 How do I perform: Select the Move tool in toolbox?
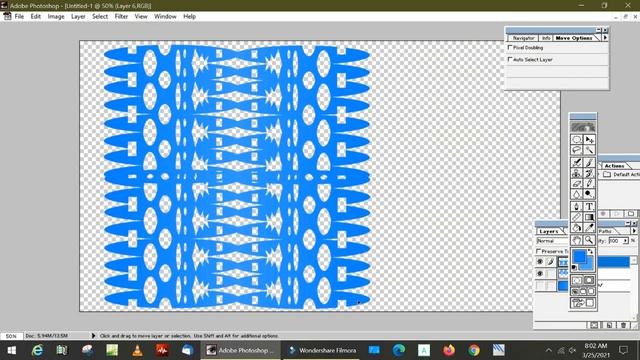589,140
